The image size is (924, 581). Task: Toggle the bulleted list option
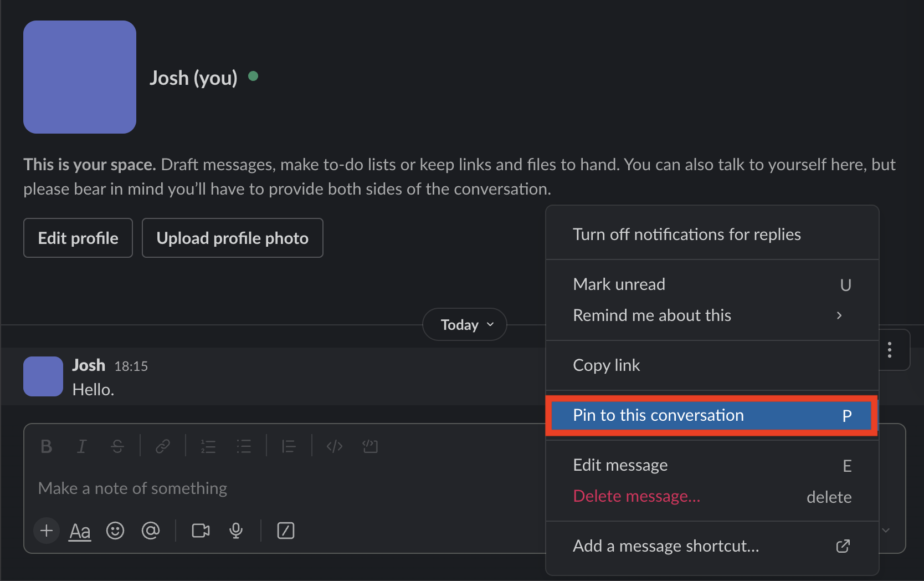tap(244, 446)
